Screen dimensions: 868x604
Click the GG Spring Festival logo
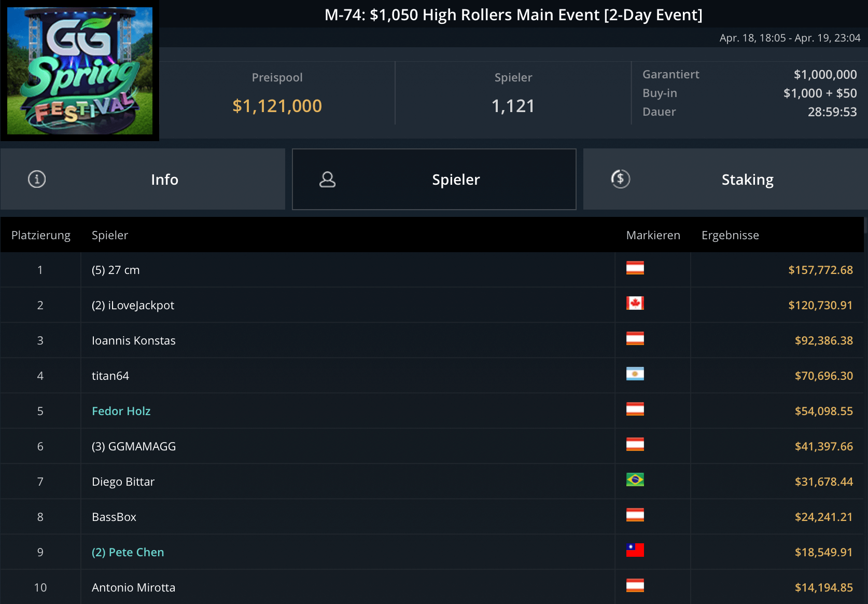coord(80,71)
